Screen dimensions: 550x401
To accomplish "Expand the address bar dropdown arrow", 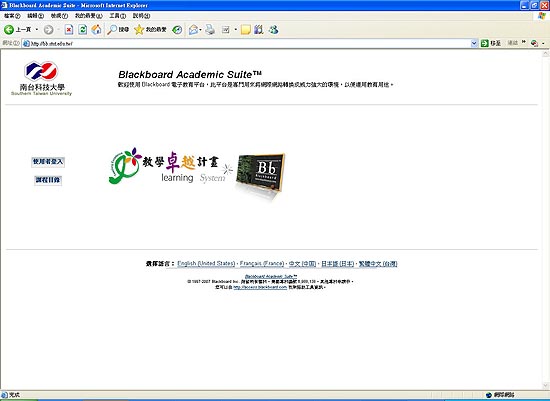I will 474,44.
